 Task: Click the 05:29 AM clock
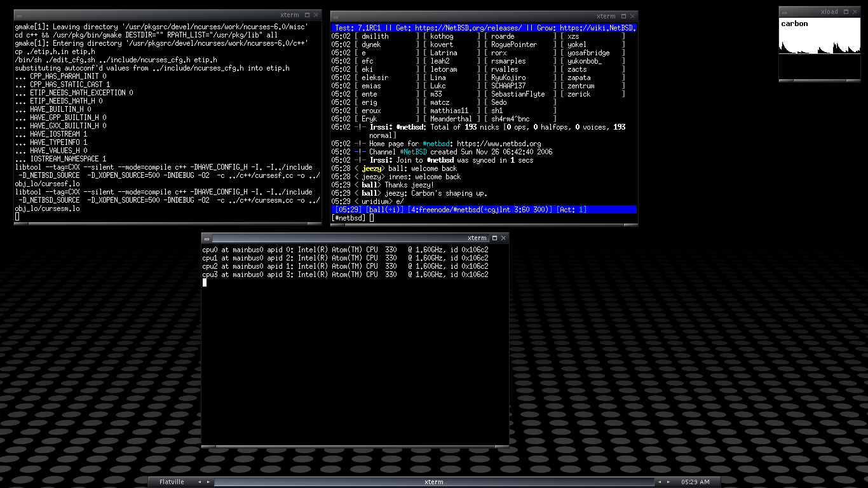[695, 482]
